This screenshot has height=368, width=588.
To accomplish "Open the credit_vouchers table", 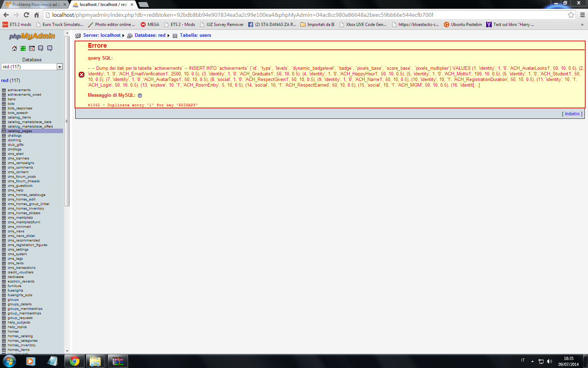I will tap(21, 272).
